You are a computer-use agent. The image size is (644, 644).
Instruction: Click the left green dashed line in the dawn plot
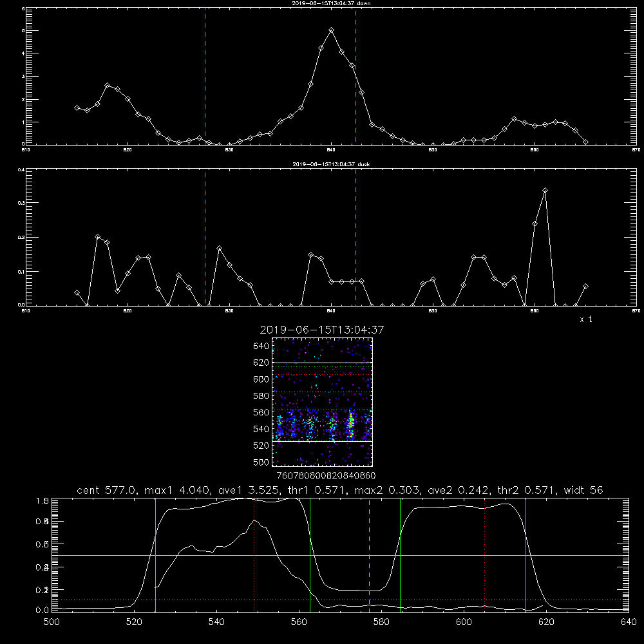tap(205, 76)
